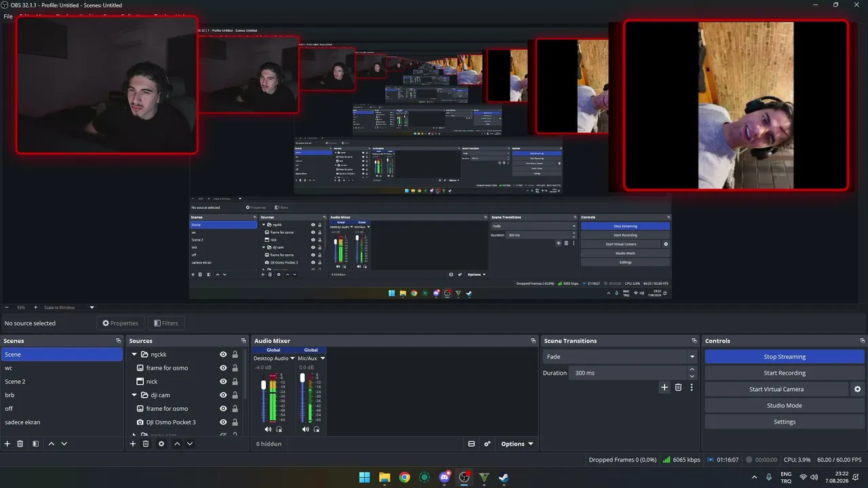This screenshot has height=488, width=868.
Task: Toggle Mic/Aux monitoring headphone icon
Action: (x=316, y=429)
